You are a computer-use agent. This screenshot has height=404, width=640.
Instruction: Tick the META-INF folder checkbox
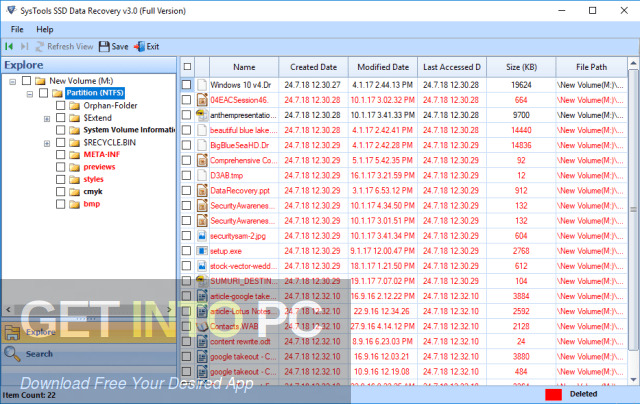[x=60, y=155]
